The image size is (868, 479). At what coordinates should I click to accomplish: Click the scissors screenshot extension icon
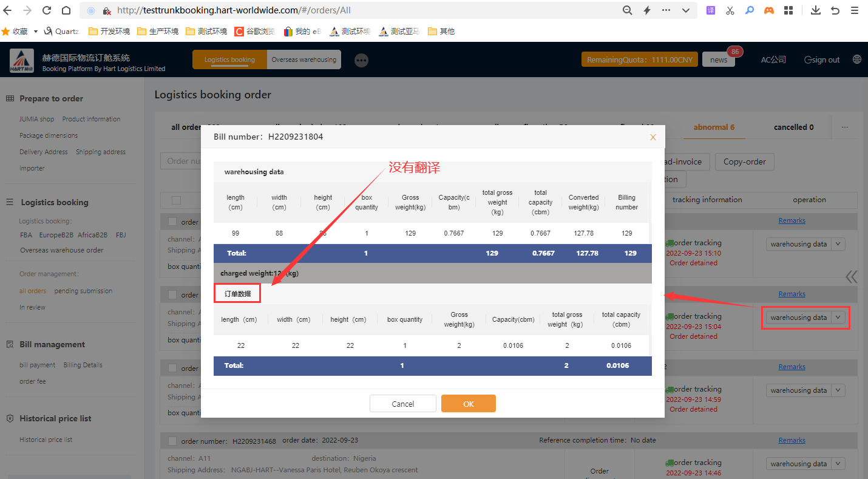pyautogui.click(x=730, y=10)
